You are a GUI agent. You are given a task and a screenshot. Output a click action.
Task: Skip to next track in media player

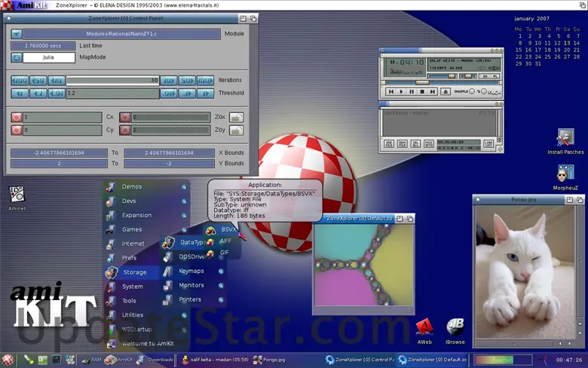(433, 91)
